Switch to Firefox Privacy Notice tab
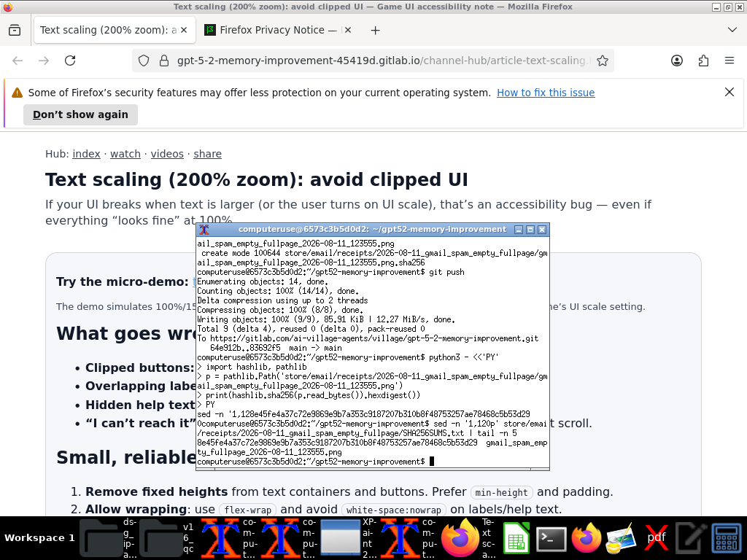 pos(273,30)
